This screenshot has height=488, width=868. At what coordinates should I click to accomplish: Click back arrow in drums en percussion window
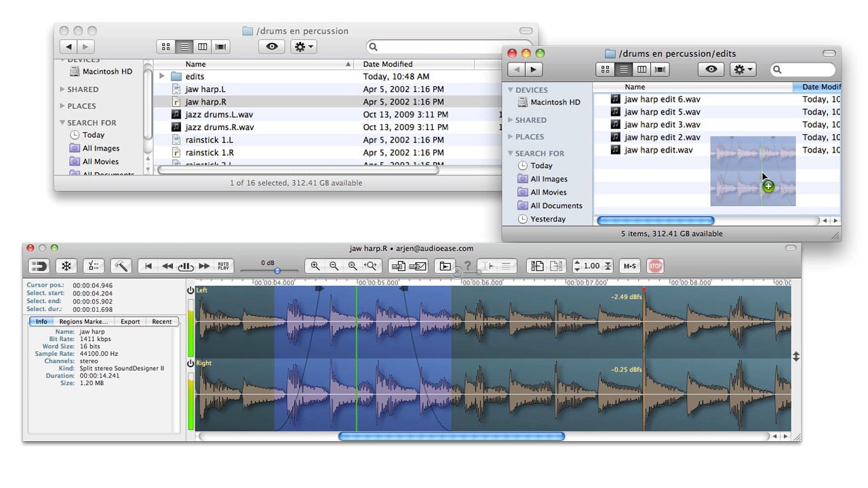pyautogui.click(x=68, y=47)
